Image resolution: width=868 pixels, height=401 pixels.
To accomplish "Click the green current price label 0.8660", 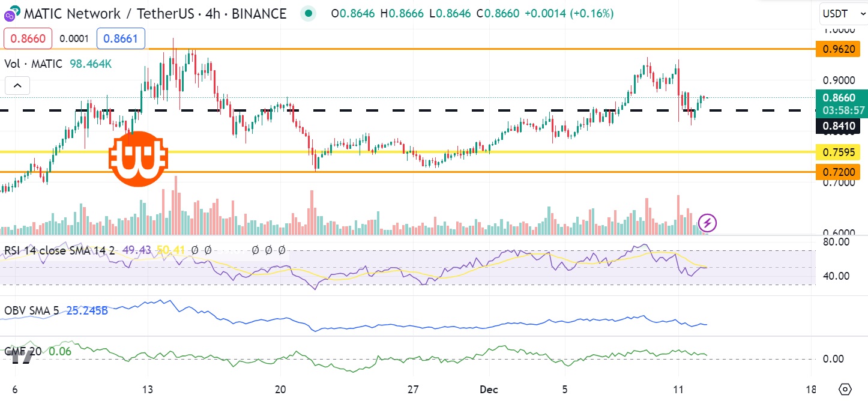I will pos(841,97).
